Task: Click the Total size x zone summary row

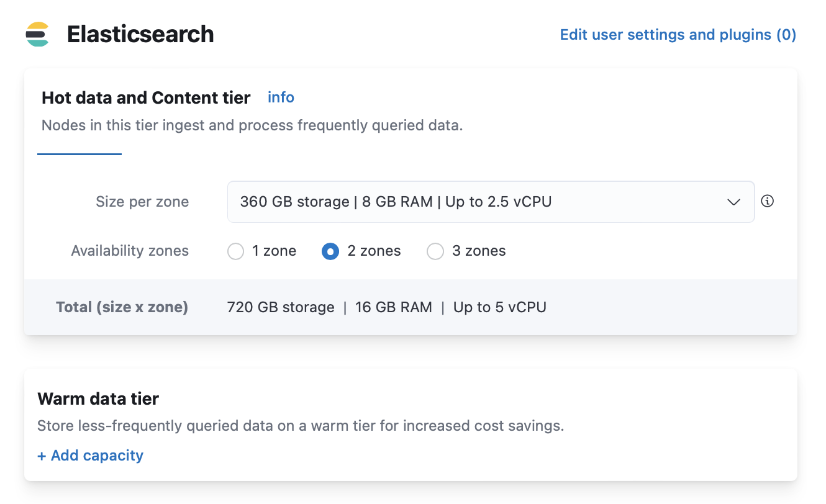Action: [x=122, y=307]
